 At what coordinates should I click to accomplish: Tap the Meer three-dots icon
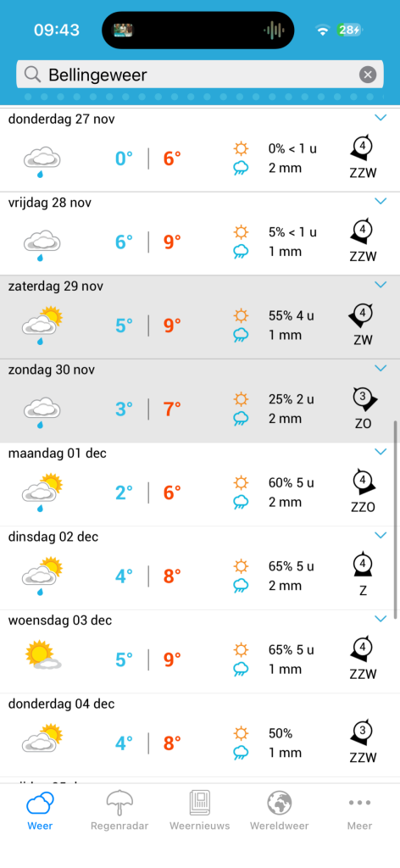pyautogui.click(x=359, y=802)
